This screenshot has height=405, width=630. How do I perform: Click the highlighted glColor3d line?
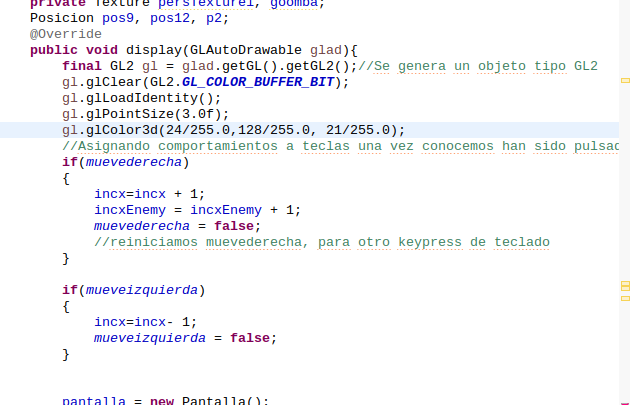[x=233, y=130]
